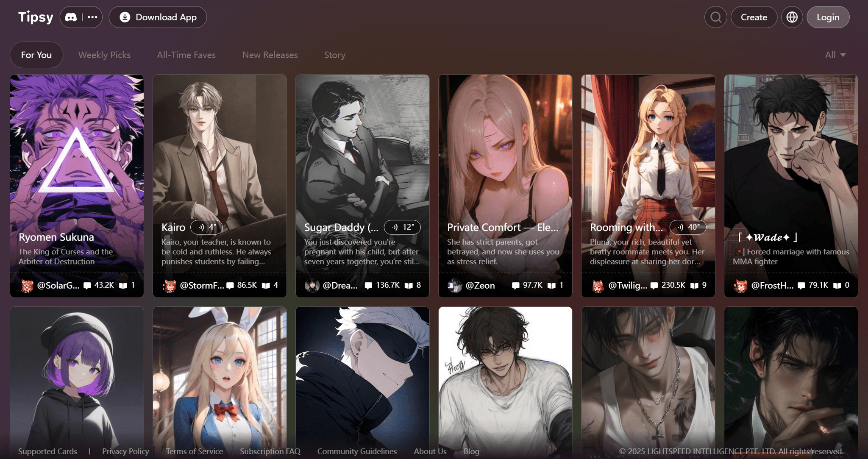The height and width of the screenshot is (459, 868).
Task: Click the Login button
Action: point(827,17)
